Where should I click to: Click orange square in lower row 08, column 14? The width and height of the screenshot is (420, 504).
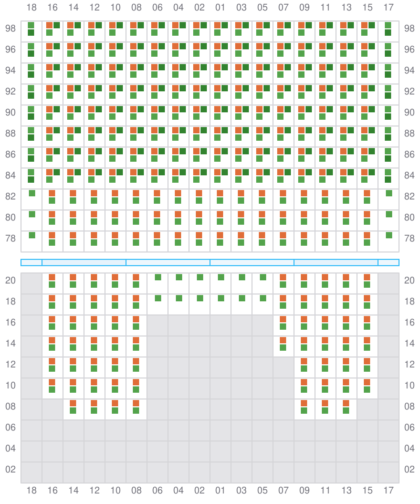[73, 403]
